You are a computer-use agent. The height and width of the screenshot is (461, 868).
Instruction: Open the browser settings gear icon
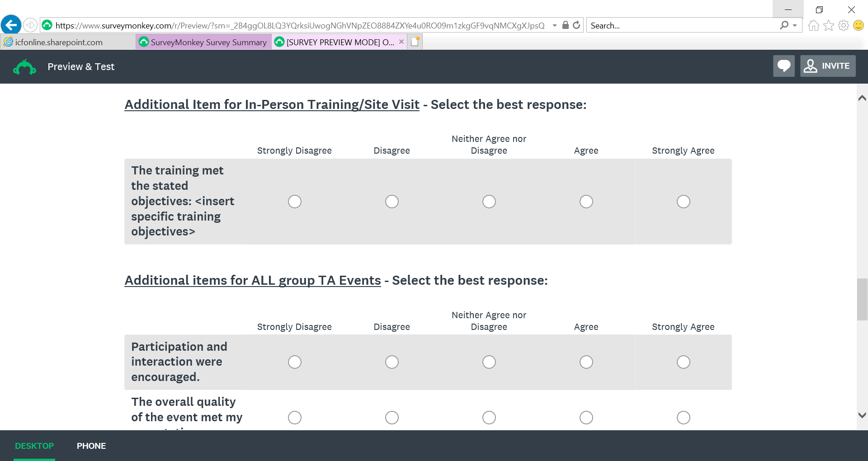843,25
